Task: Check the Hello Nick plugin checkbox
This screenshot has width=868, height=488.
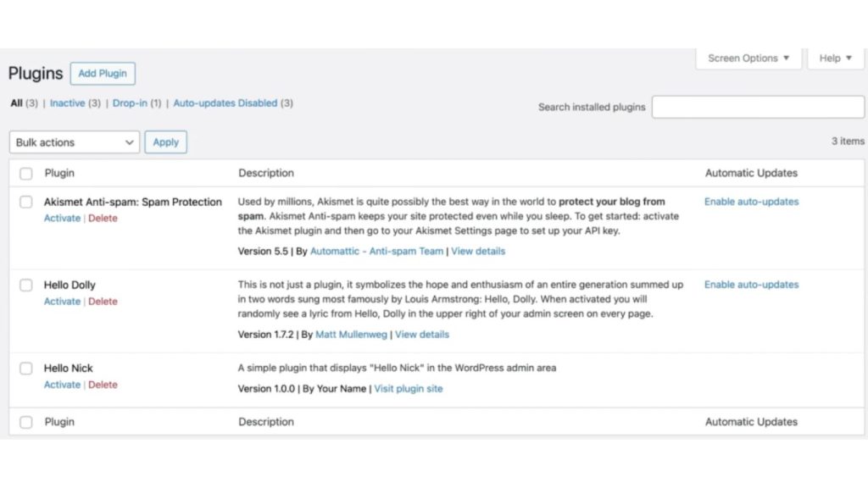Action: click(26, 369)
